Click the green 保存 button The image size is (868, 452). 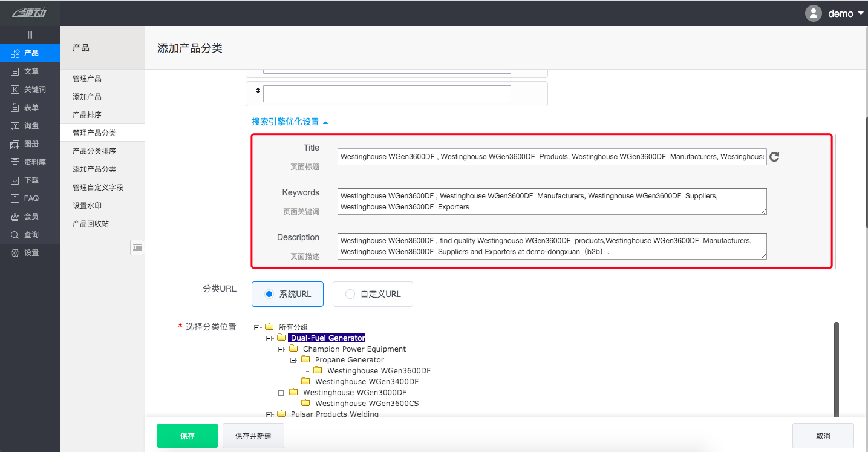[187, 436]
